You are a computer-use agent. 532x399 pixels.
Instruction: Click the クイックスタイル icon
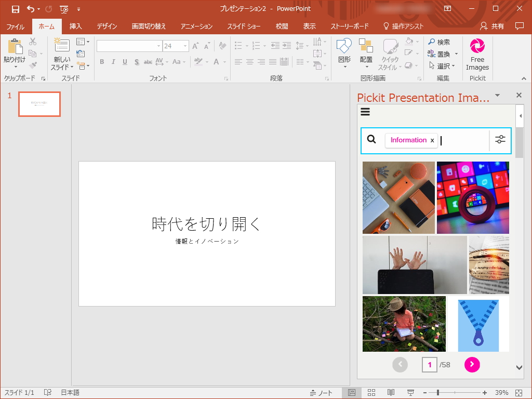pos(389,55)
